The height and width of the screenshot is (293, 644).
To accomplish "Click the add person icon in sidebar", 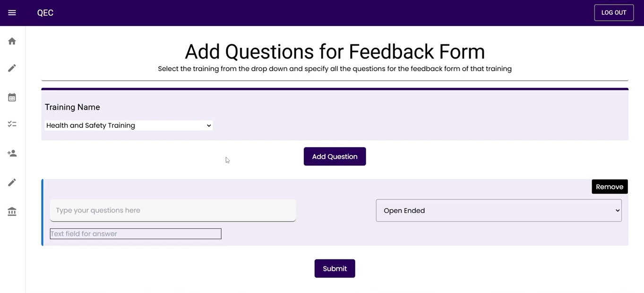I will [12, 153].
